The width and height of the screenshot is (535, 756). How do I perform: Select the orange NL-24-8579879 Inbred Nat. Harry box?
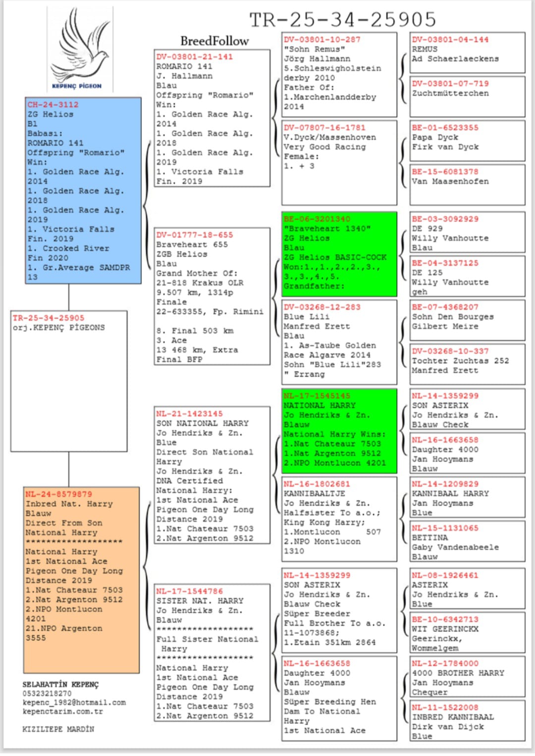pyautogui.click(x=81, y=580)
